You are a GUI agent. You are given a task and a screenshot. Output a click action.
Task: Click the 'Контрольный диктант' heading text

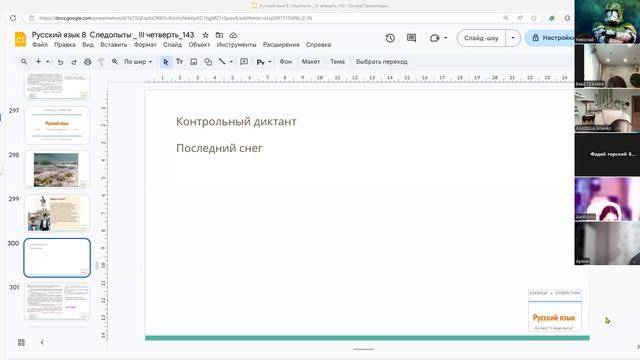236,122
